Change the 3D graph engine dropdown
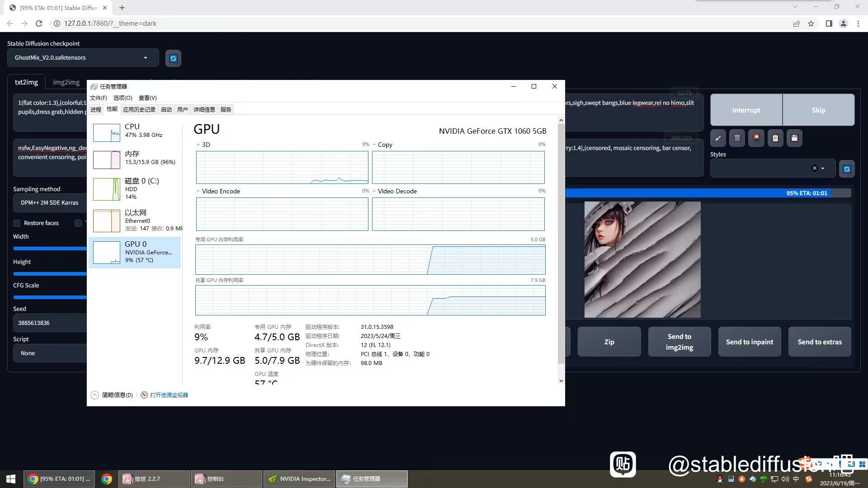Image resolution: width=868 pixels, height=488 pixels. [198, 145]
